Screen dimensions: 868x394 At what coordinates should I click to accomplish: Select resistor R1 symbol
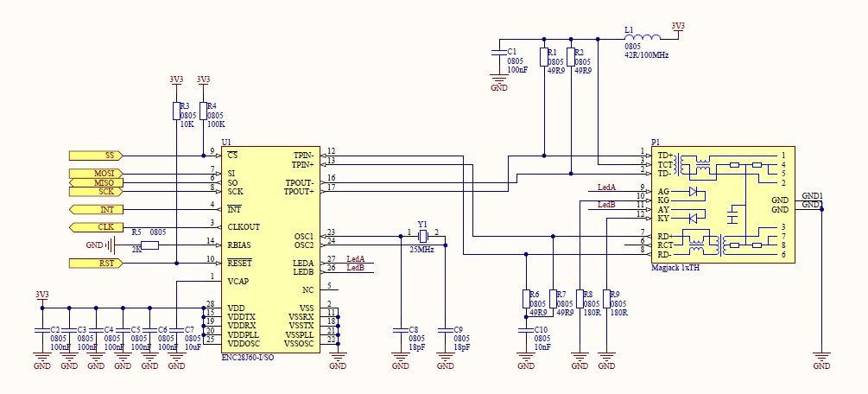(x=544, y=57)
